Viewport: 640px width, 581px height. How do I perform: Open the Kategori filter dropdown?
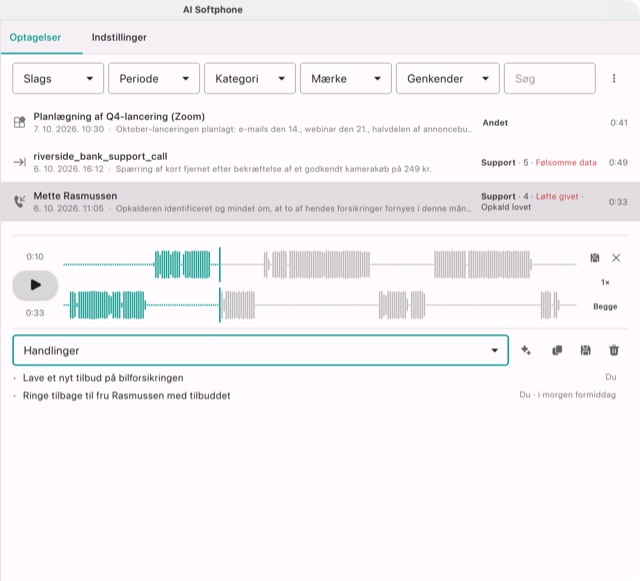pyautogui.click(x=250, y=78)
